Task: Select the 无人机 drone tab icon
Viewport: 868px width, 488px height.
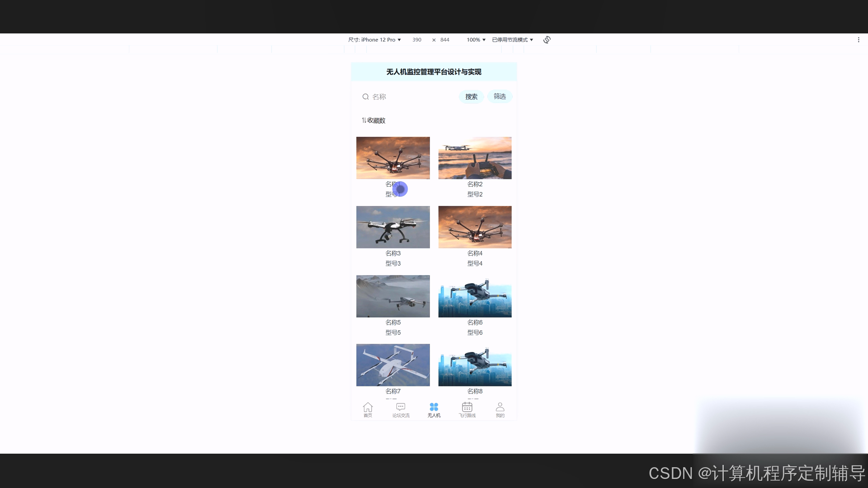Action: [x=434, y=408]
